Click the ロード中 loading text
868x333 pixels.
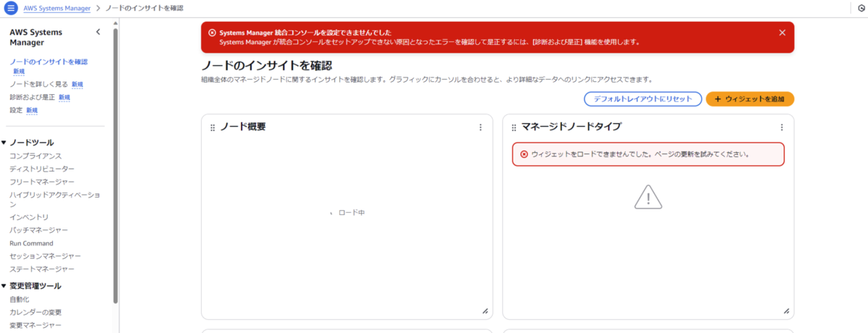352,213
